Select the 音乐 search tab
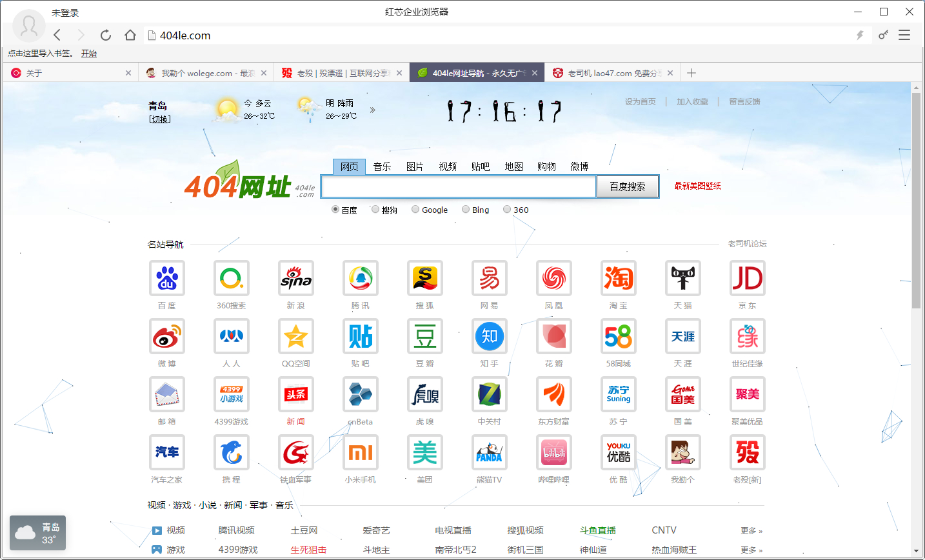 click(x=382, y=166)
